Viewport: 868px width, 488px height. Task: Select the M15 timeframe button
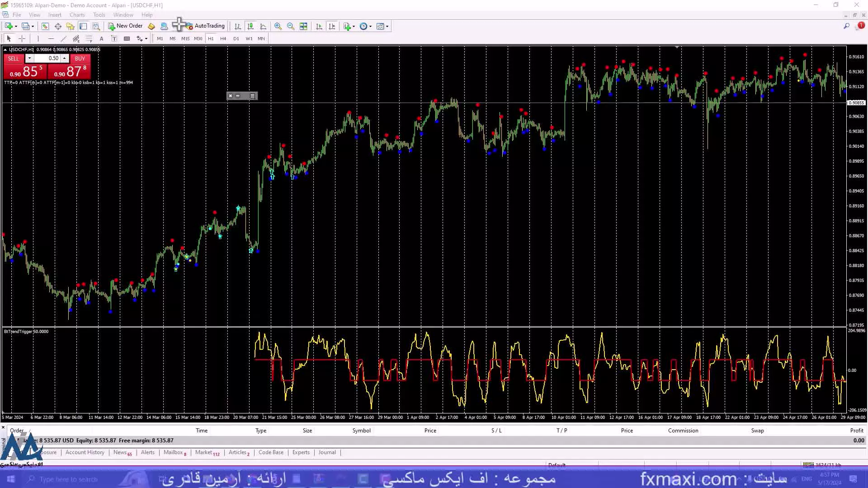click(x=185, y=38)
